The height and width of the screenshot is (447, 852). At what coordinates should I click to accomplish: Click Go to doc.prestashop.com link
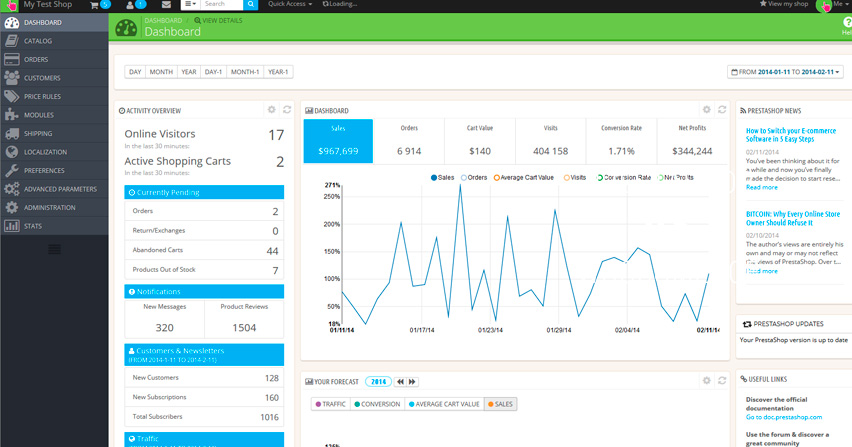(x=784, y=417)
